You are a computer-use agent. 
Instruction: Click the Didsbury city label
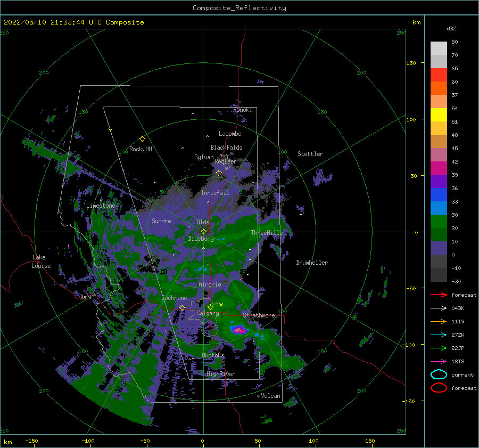pos(201,239)
